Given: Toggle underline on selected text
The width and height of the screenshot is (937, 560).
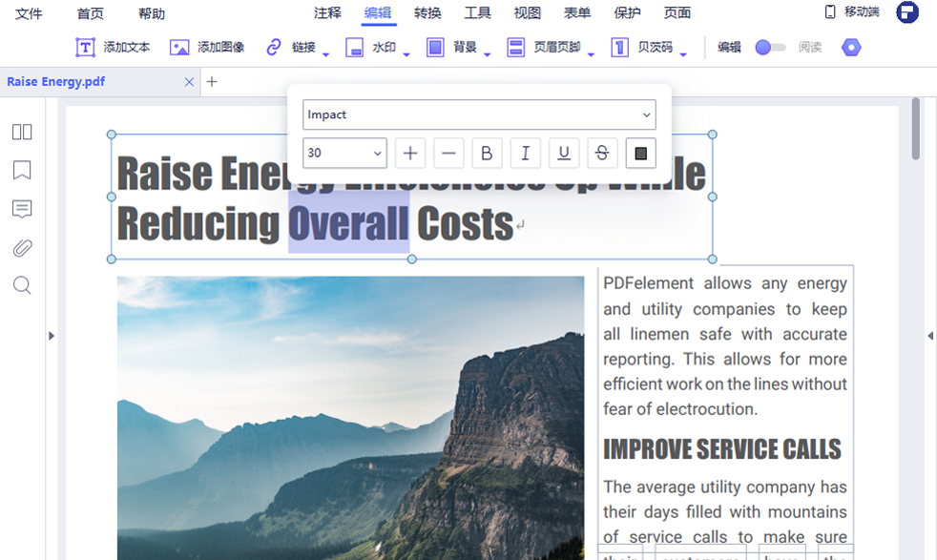Looking at the screenshot, I should click(564, 153).
